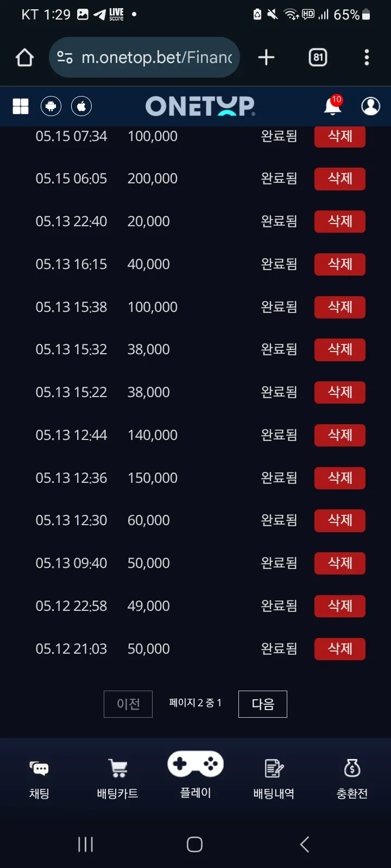Open the grid menu icon in ONETOP header

(21, 106)
